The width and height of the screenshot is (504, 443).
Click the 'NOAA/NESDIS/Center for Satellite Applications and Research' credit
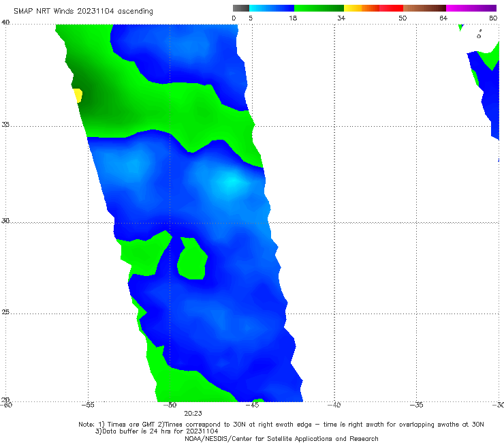(281, 439)
